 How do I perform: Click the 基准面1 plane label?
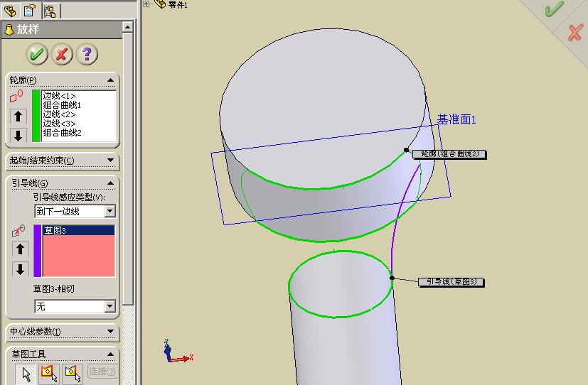456,119
